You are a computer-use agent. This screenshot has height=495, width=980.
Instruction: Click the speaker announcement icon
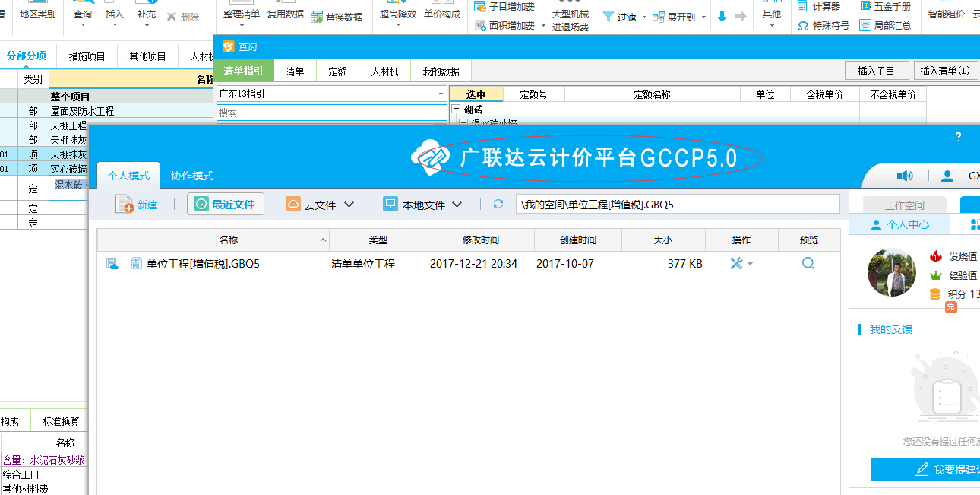[905, 176]
